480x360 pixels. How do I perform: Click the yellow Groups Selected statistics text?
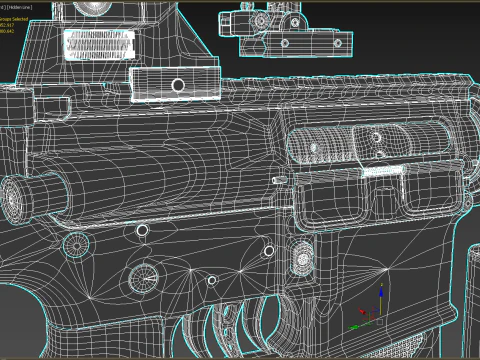point(14,19)
